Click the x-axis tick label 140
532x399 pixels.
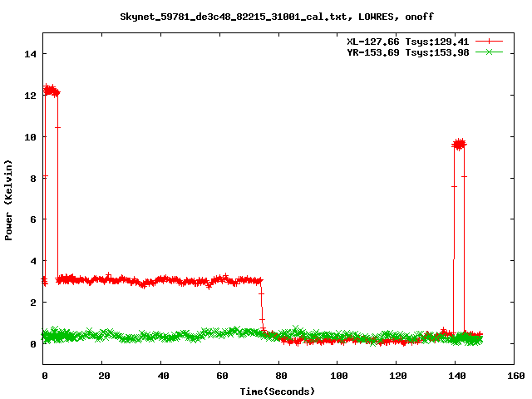coord(457,376)
